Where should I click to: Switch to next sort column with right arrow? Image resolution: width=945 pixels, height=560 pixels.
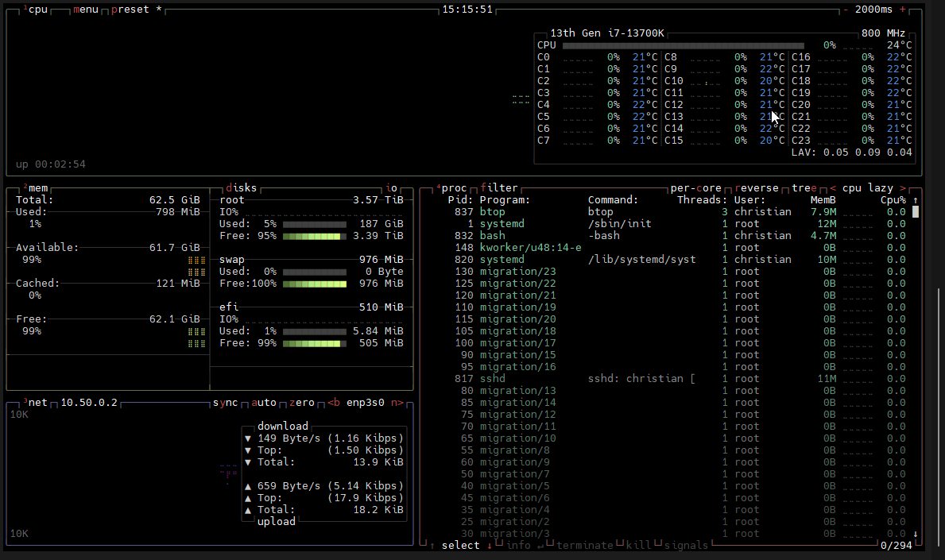point(903,188)
